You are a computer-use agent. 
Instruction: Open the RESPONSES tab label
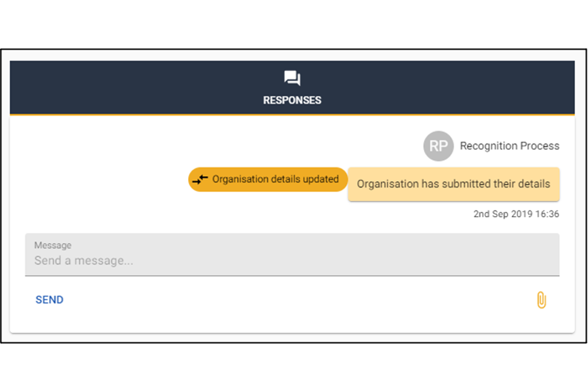292,100
